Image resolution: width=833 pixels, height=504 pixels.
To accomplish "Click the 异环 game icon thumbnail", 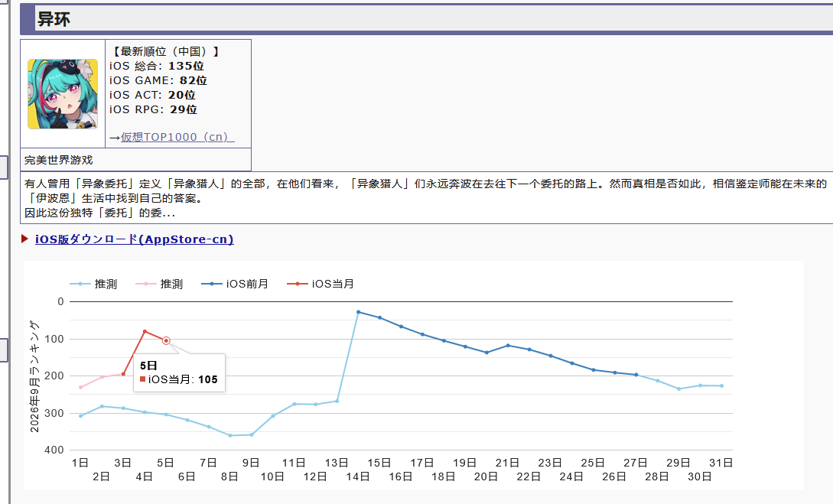I will pyautogui.click(x=63, y=94).
